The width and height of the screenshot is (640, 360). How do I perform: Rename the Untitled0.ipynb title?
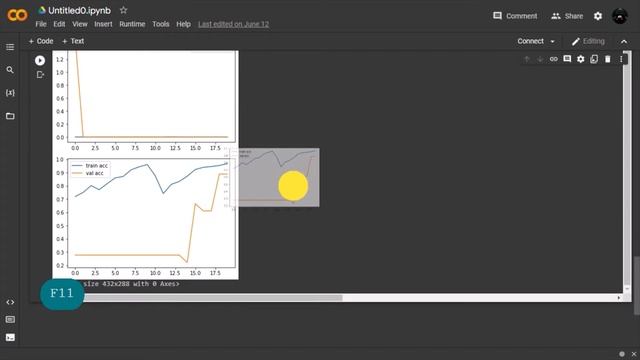click(x=79, y=11)
